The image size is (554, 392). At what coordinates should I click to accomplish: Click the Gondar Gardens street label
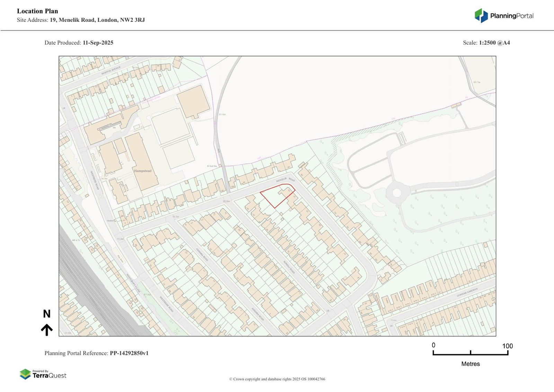(x=467, y=293)
